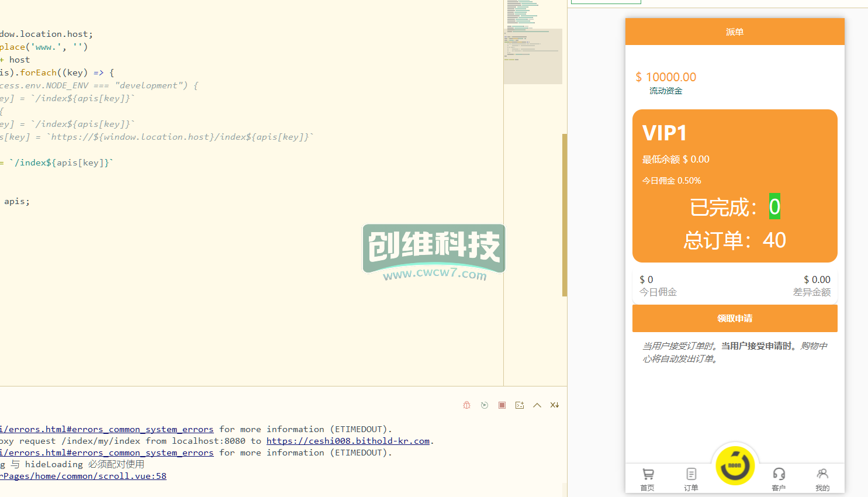
Task: Open the 我的 profile tab
Action: click(822, 479)
